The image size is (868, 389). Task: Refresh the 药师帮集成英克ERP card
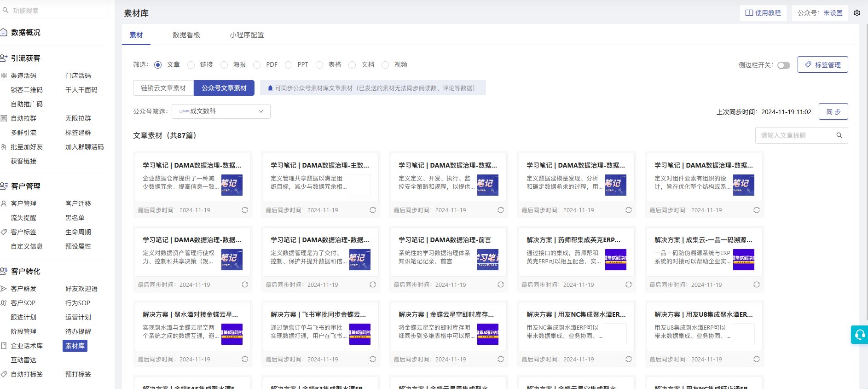click(629, 284)
